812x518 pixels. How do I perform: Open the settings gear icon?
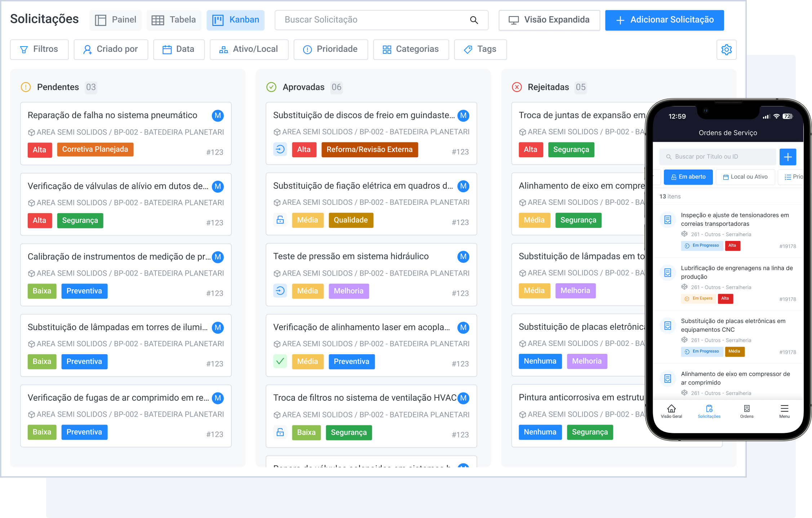tap(726, 49)
